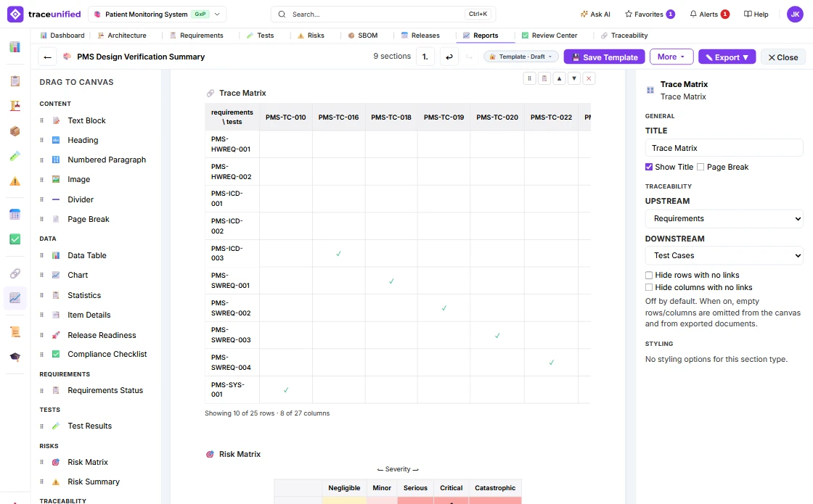Click the PMS-TC-016 column header
The image size is (813, 504).
click(x=338, y=117)
